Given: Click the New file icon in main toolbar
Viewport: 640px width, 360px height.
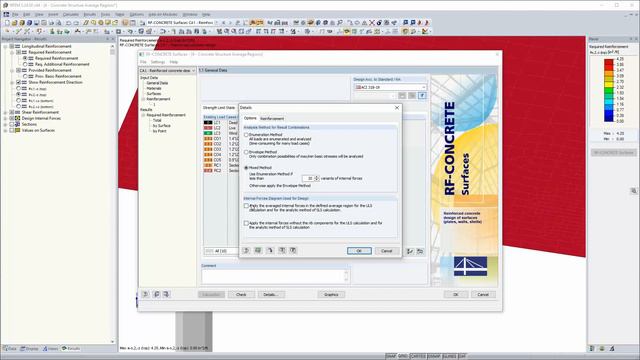Looking at the screenshot, I should 7,23.
